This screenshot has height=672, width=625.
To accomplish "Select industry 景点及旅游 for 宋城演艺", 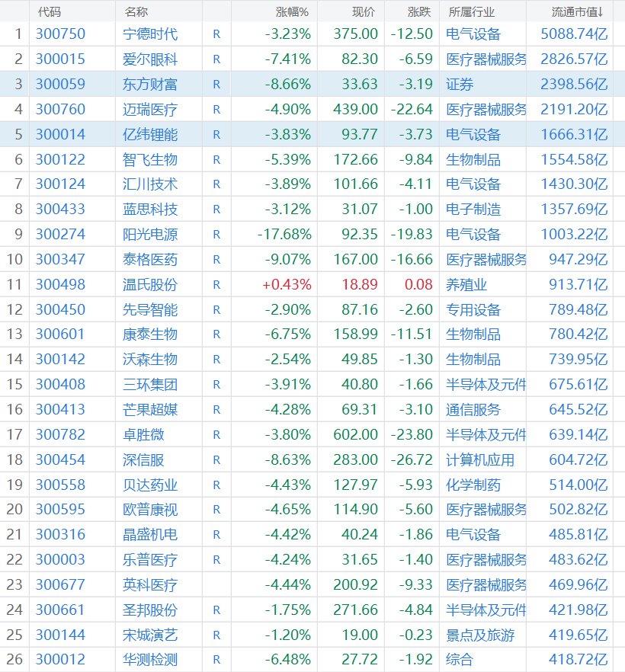I will (480, 635).
